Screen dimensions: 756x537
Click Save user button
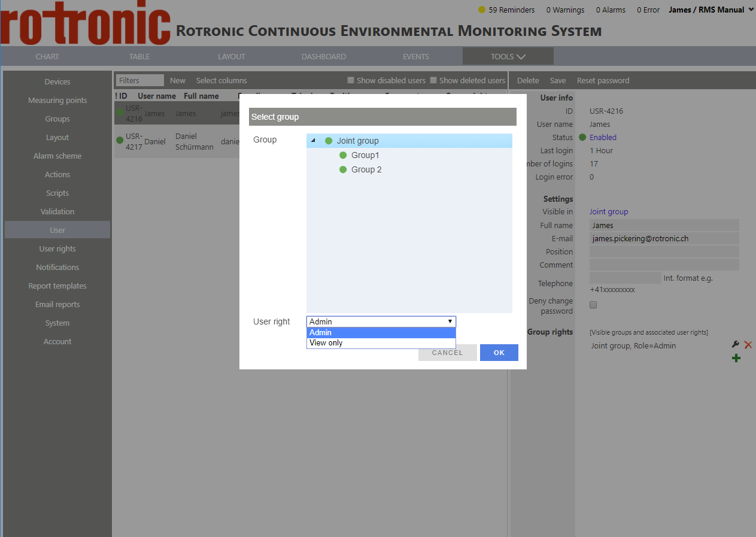(x=558, y=80)
